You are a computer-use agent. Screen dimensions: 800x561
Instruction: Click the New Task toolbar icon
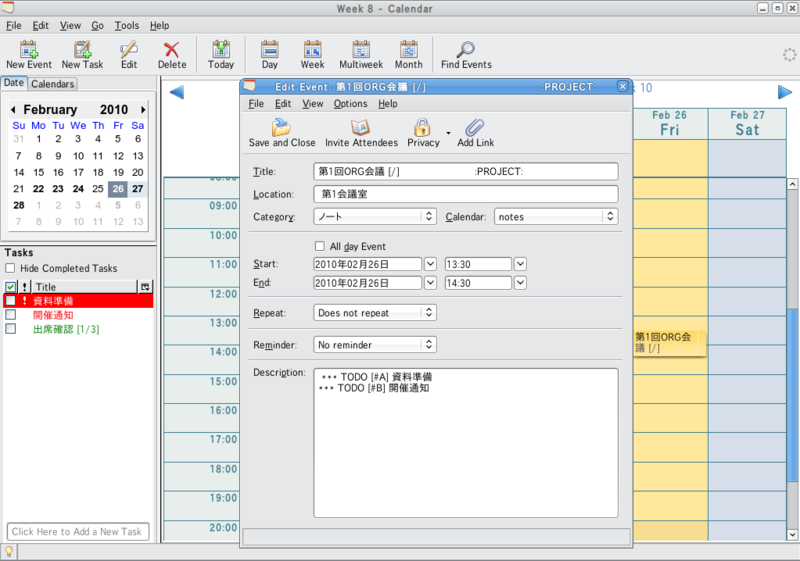82,50
